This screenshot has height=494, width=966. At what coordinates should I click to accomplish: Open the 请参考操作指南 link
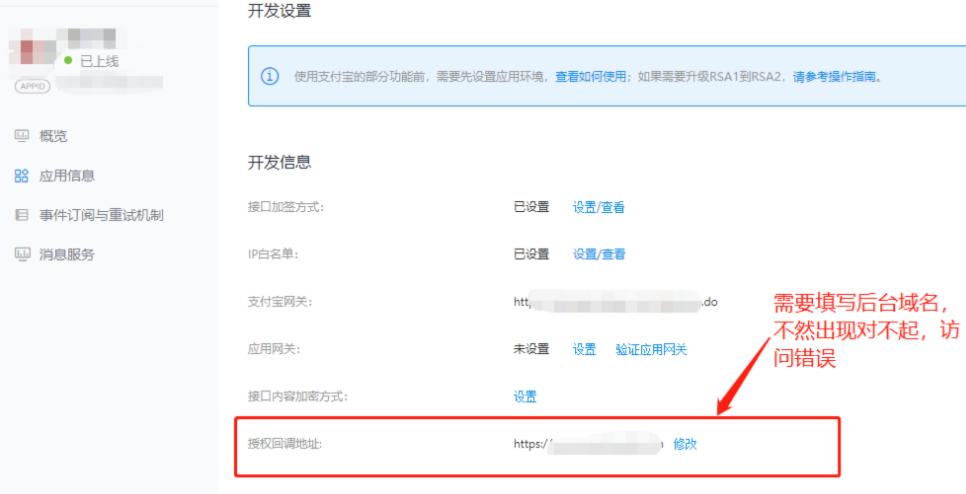tap(837, 77)
